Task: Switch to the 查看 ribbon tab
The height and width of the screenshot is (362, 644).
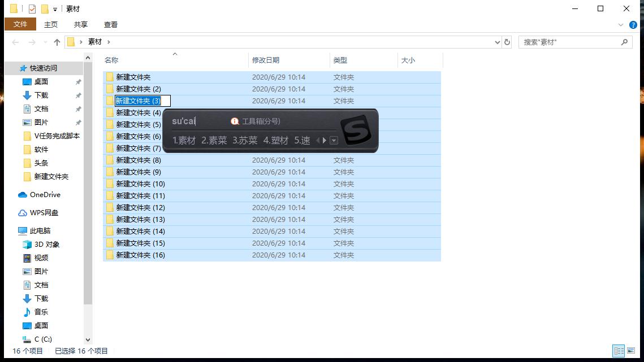Action: [x=110, y=24]
